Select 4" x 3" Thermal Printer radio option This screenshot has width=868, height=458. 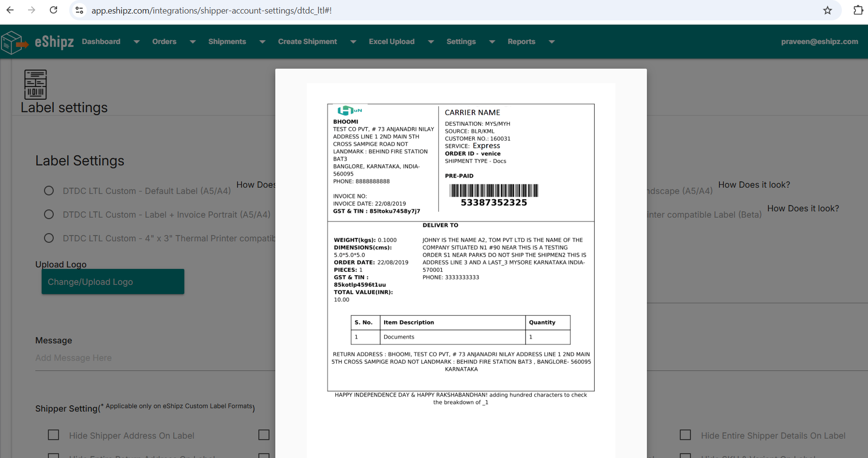[x=49, y=238]
